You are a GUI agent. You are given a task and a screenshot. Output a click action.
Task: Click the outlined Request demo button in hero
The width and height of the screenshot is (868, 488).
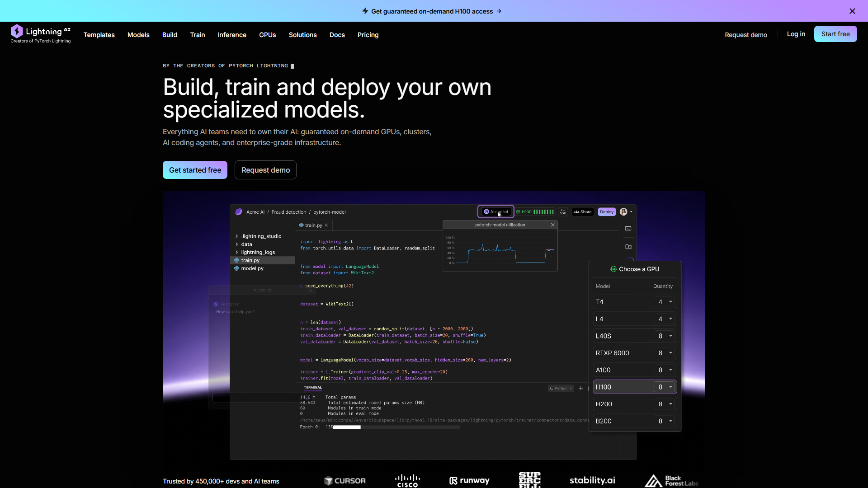click(x=265, y=170)
